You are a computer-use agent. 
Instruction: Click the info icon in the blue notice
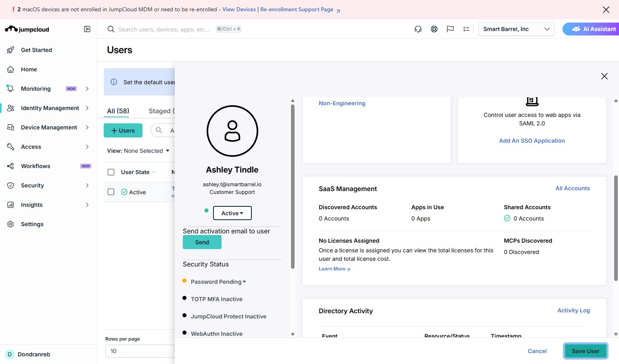point(114,82)
